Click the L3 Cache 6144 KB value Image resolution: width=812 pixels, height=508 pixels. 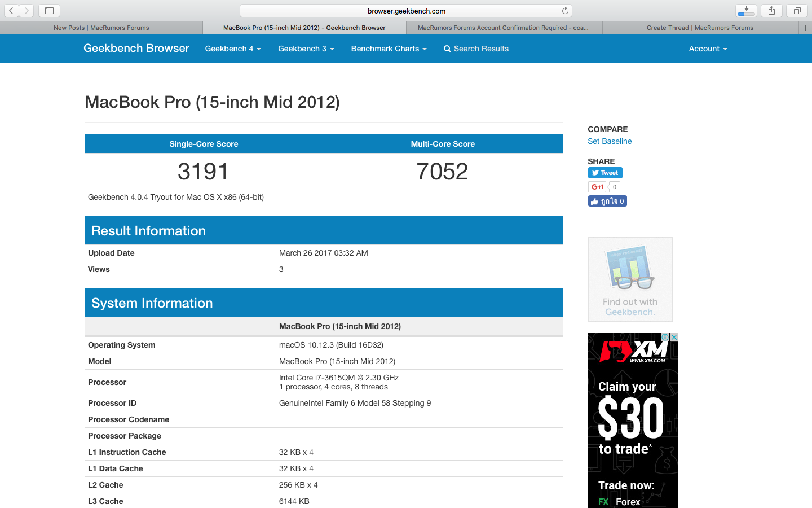(x=294, y=501)
